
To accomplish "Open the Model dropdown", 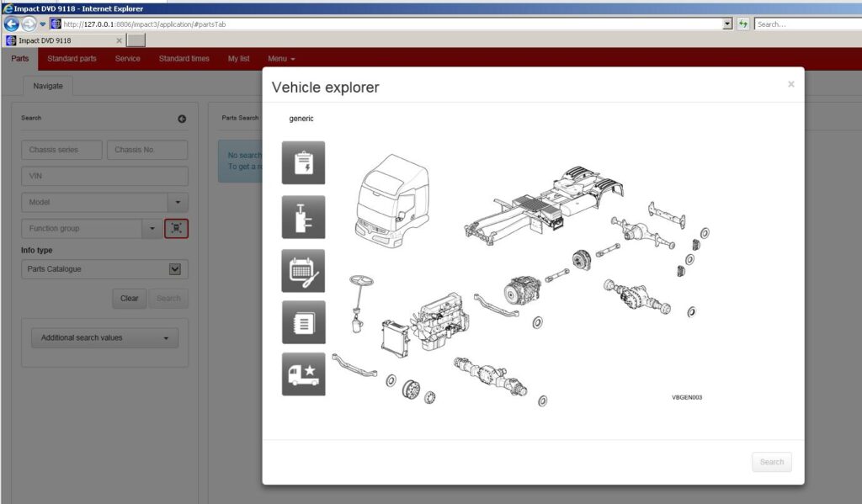I will 178,202.
